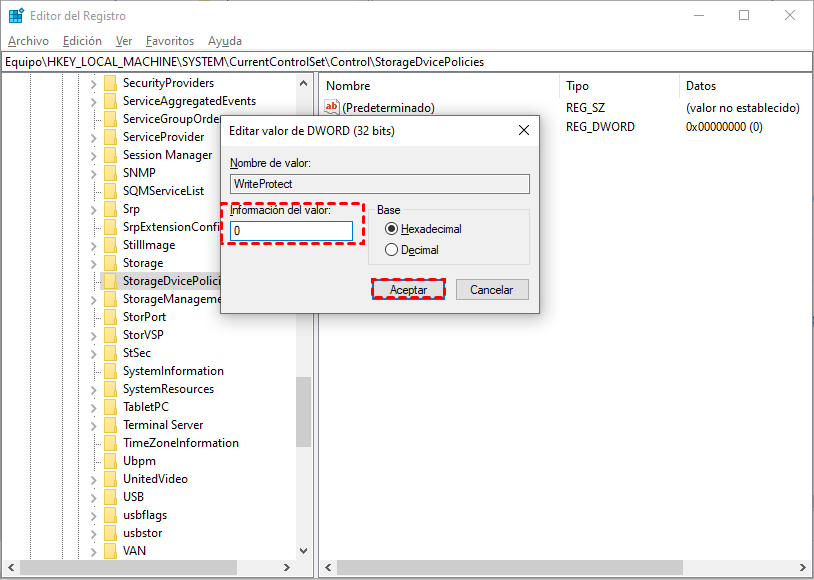
Task: Click the USB folder icon
Action: coord(110,497)
